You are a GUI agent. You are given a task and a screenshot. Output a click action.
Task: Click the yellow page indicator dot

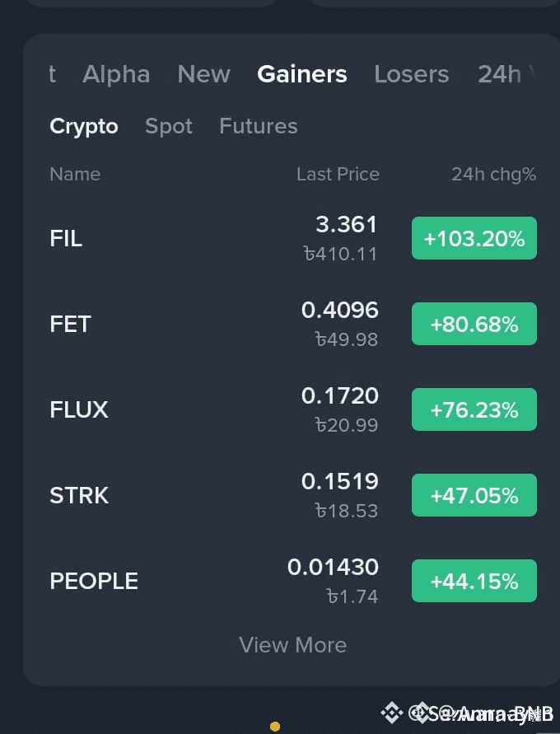point(275,727)
